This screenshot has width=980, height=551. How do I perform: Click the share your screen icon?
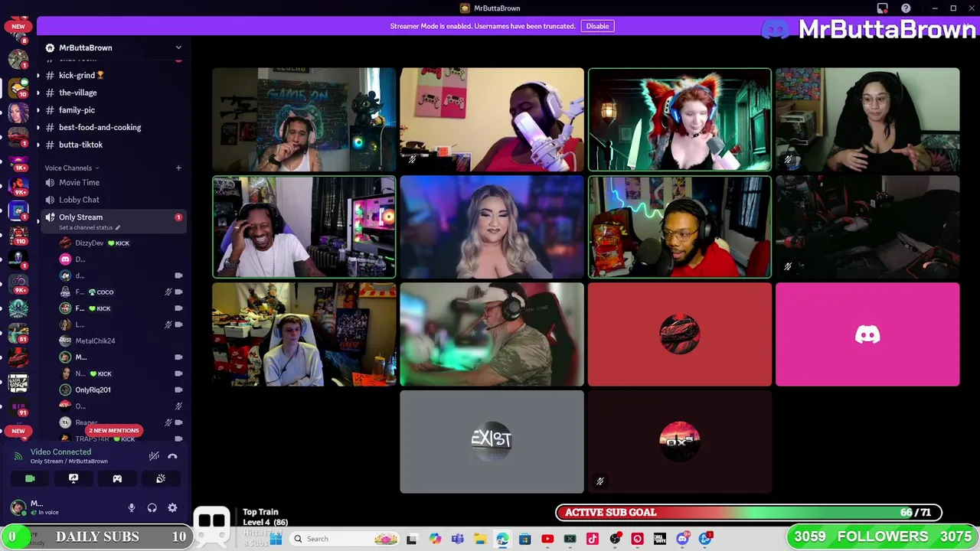tap(73, 478)
